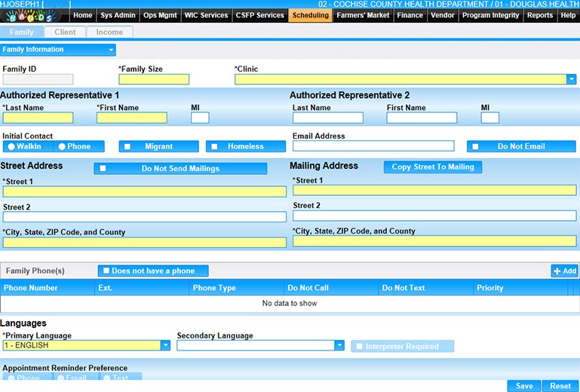Screen dimensions: 580x392
Task: Click the Save button
Action: pyautogui.click(x=523, y=386)
